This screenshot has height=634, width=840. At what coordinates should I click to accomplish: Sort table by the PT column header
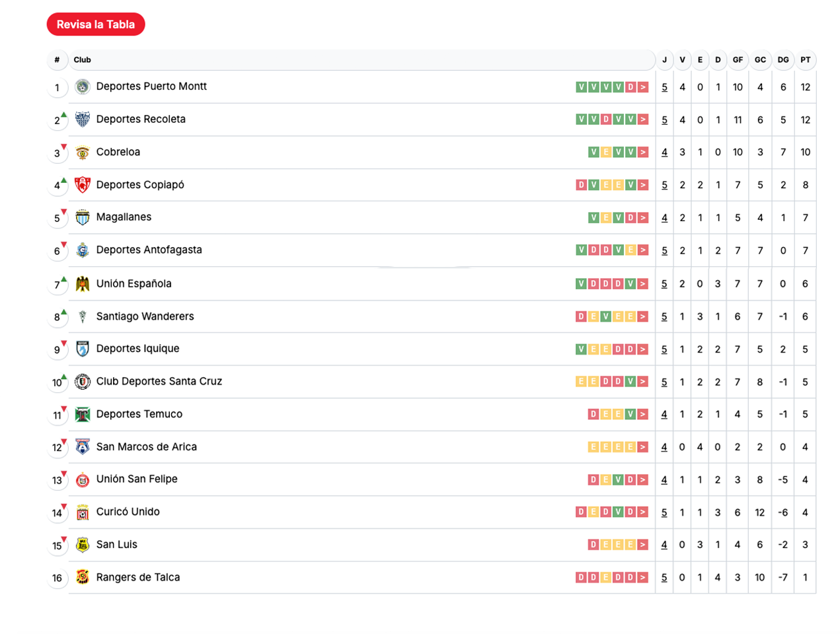point(805,60)
